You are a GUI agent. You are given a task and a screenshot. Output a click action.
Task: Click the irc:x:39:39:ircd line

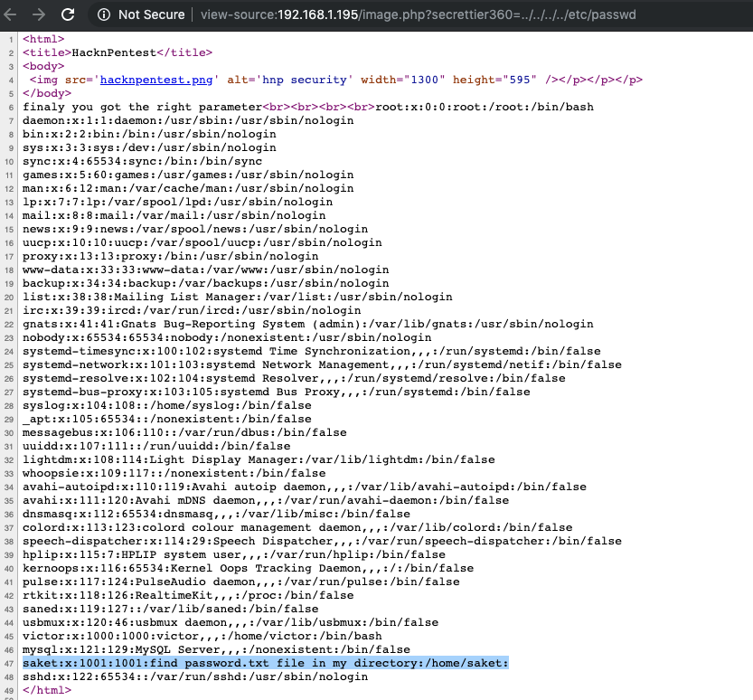point(192,310)
